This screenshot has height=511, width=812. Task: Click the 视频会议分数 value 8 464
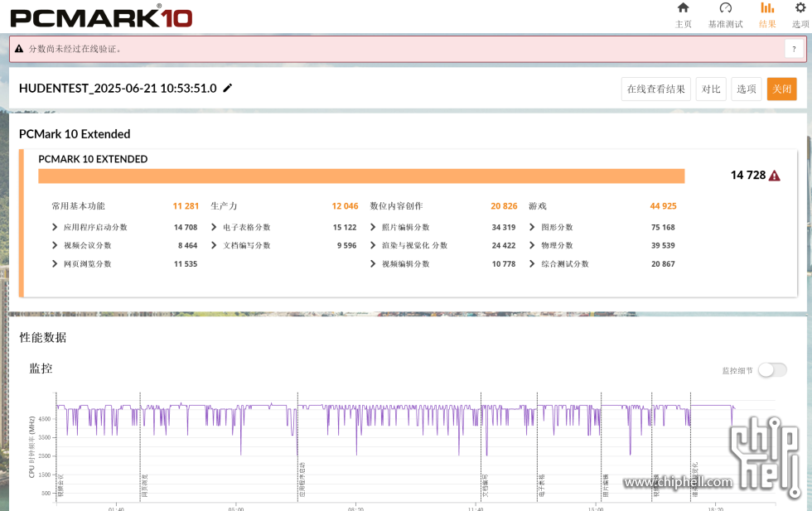click(x=188, y=245)
